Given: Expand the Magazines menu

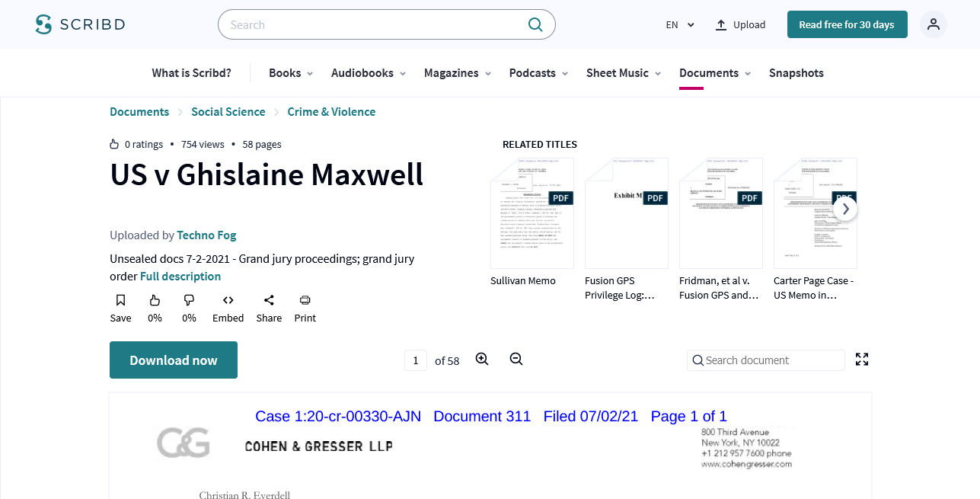Looking at the screenshot, I should [x=458, y=73].
